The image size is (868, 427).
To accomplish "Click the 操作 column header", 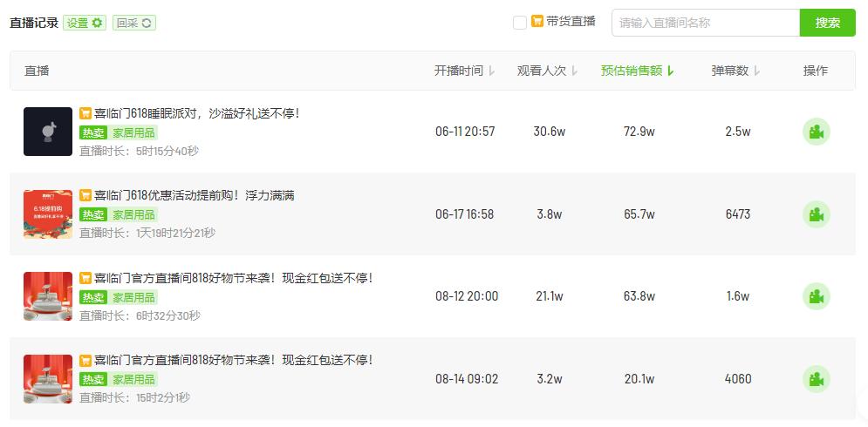I will tap(816, 71).
